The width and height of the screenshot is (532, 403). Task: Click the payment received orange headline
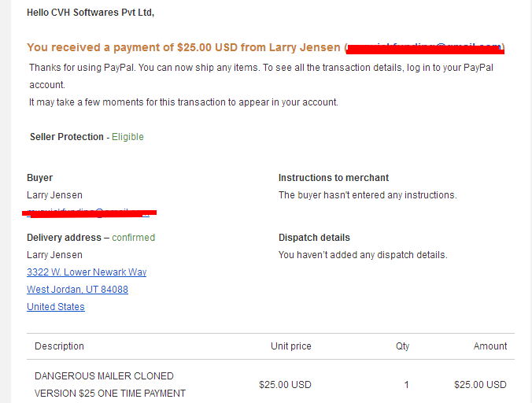click(266, 47)
